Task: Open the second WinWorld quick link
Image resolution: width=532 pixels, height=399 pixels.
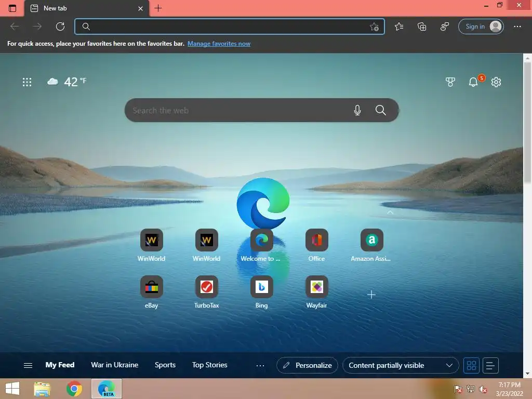Action: (x=206, y=245)
